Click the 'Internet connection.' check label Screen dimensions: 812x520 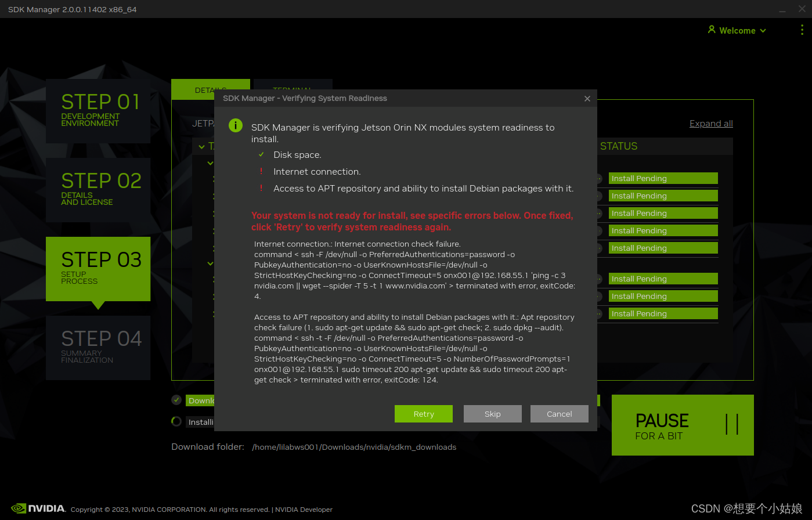[x=317, y=172]
